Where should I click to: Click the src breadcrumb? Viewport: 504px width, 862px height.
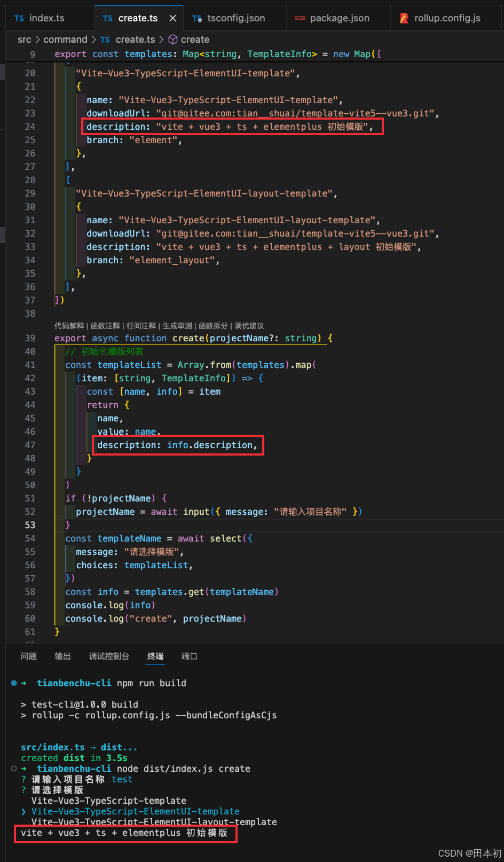(x=25, y=40)
